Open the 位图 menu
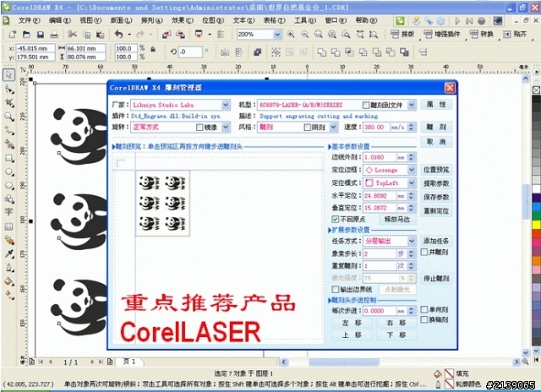Image resolution: width=541 pixels, height=392 pixels. [x=213, y=20]
